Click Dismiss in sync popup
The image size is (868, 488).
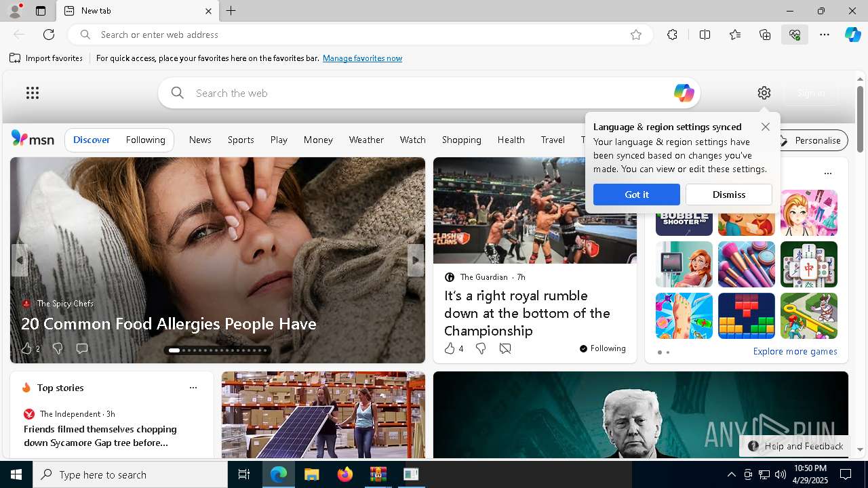(729, 195)
